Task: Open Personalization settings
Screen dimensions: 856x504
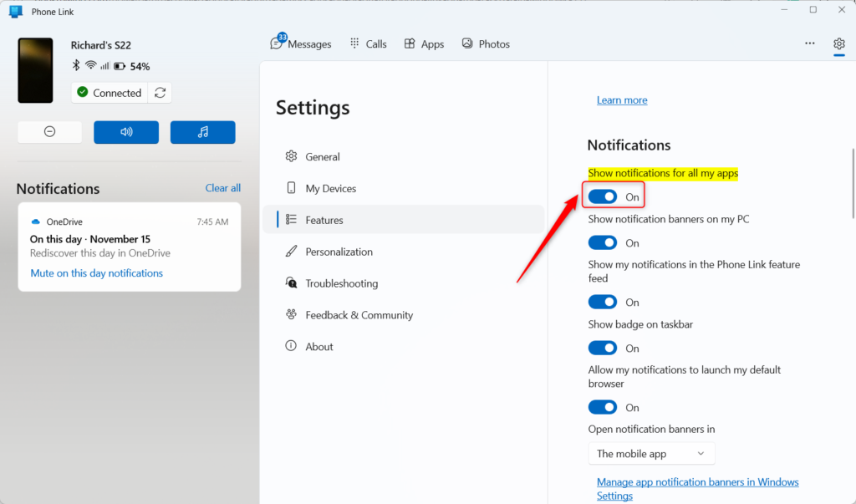Action: 404,252
